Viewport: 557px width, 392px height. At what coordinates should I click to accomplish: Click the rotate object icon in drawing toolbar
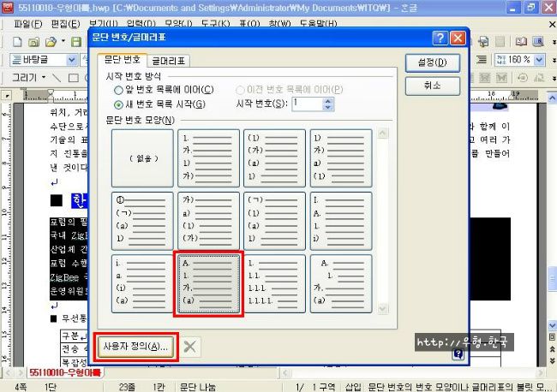click(x=522, y=77)
